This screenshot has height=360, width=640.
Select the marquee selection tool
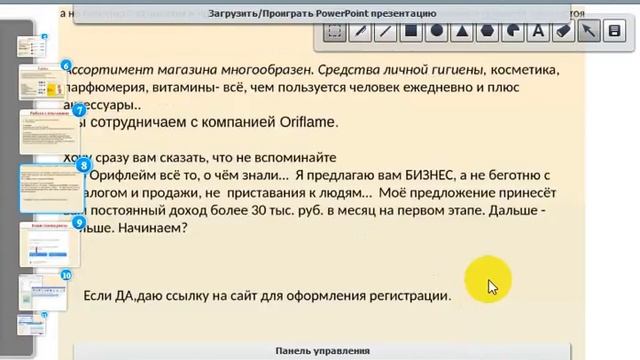(x=335, y=31)
